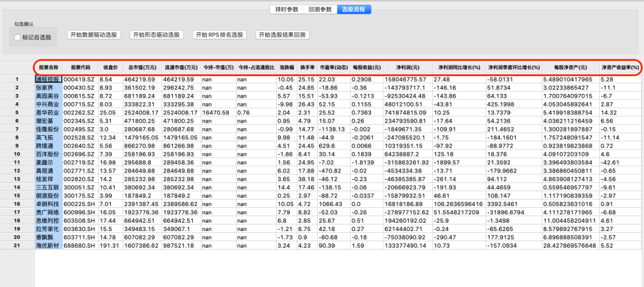The image size is (644, 287).
Task: Enable the 标记自选股 checkbox
Action: coord(18,38)
